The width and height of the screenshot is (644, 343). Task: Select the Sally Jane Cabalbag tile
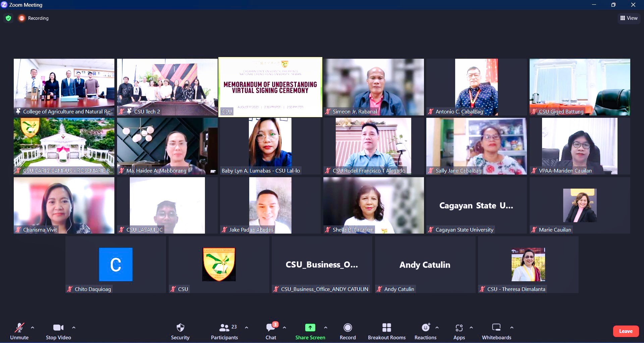[477, 146]
